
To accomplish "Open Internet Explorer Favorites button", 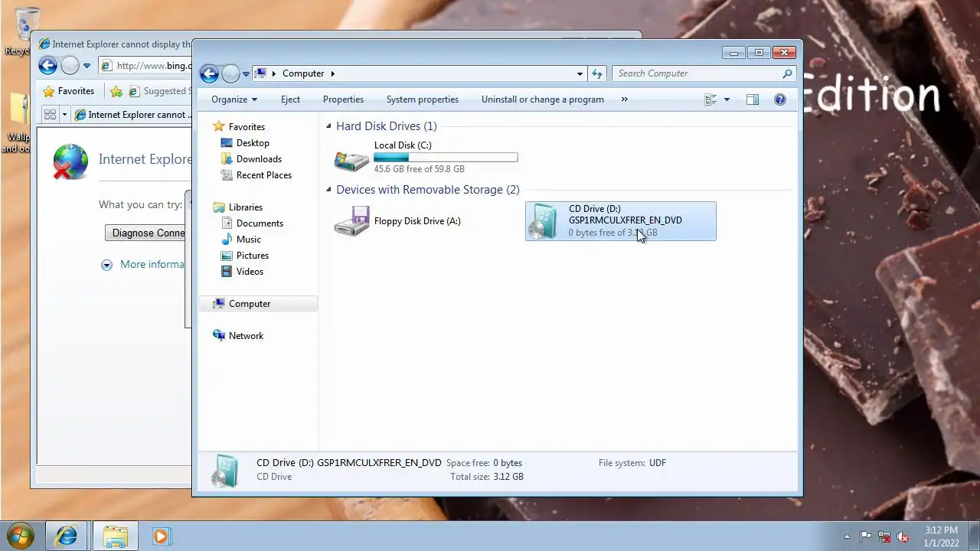I will (69, 91).
